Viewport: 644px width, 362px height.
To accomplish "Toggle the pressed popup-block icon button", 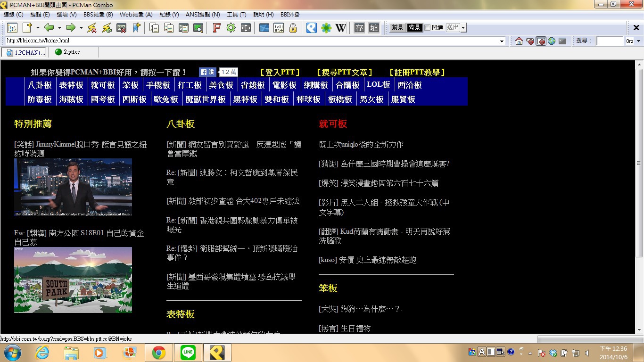I will pyautogui.click(x=541, y=41).
